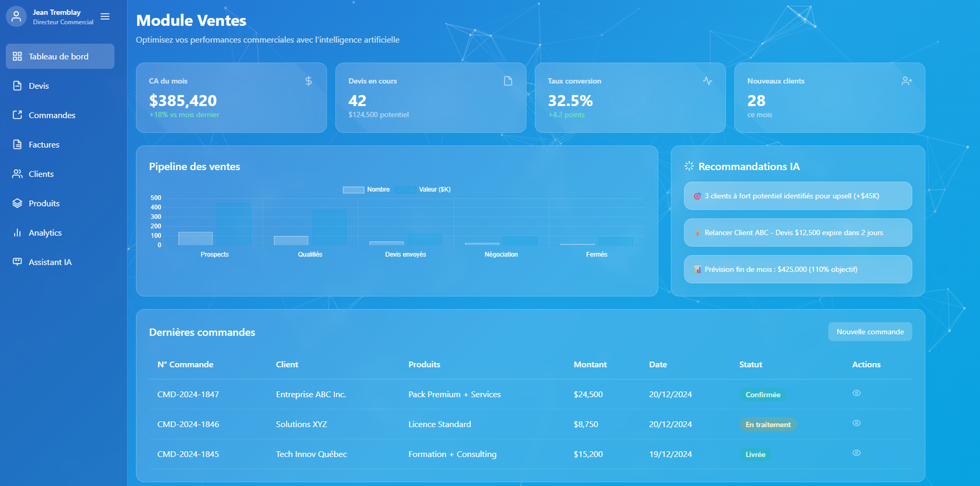Click the activity pulse icon on Taux conversion card
The width and height of the screenshot is (980, 486).
pyautogui.click(x=707, y=81)
